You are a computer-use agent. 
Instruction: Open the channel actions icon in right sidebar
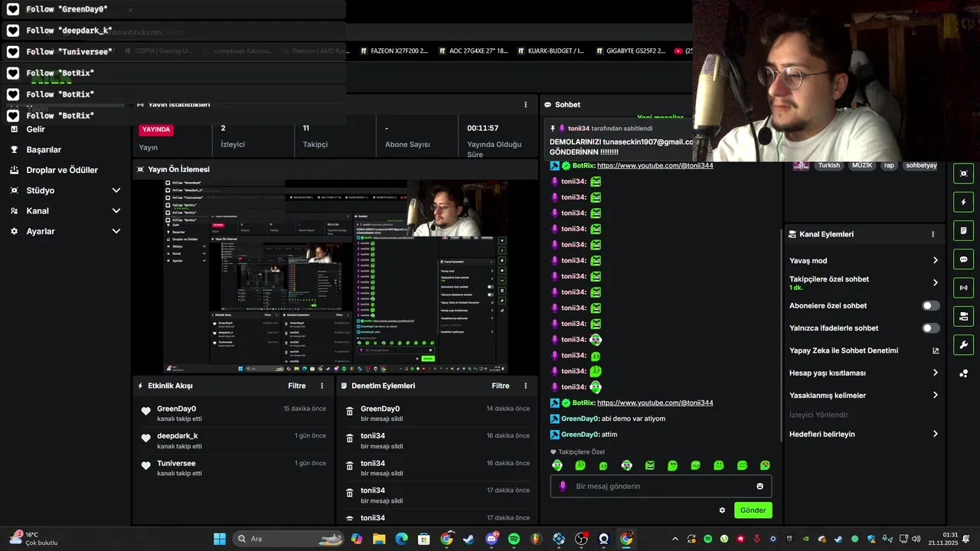pos(963,316)
